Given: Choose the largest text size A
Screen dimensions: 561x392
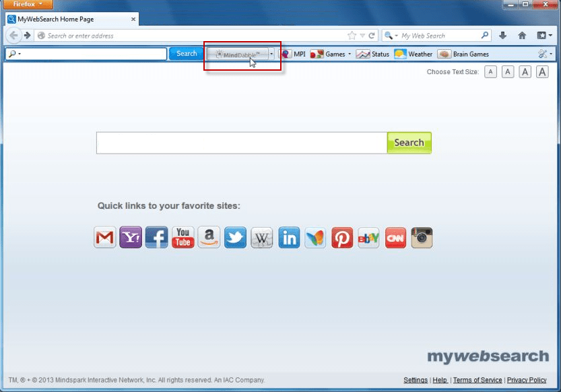Looking at the screenshot, I should tap(542, 72).
